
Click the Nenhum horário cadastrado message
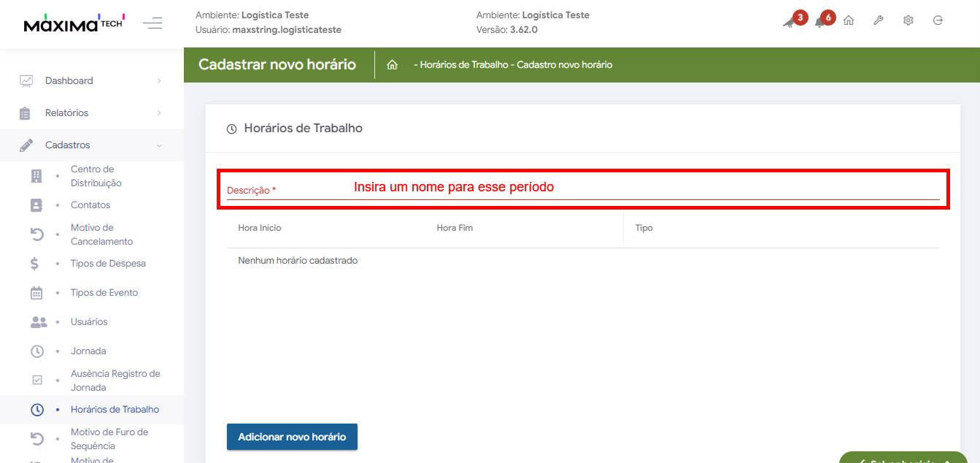pos(298,261)
